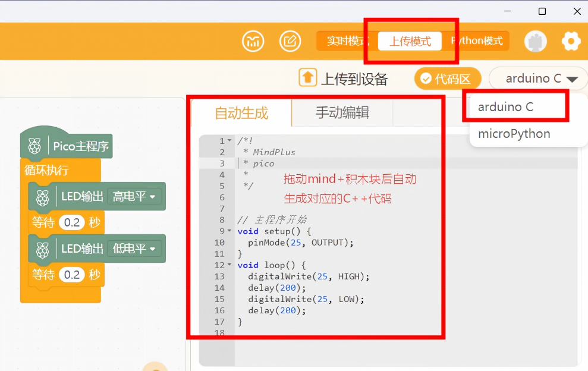
Task: Click code line 'digitalWrite(25, LOW);'
Action: 306,299
